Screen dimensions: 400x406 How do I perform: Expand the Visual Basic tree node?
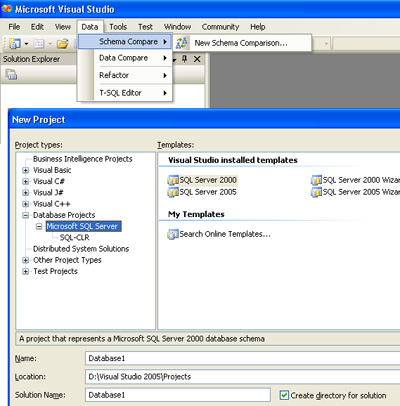point(26,170)
